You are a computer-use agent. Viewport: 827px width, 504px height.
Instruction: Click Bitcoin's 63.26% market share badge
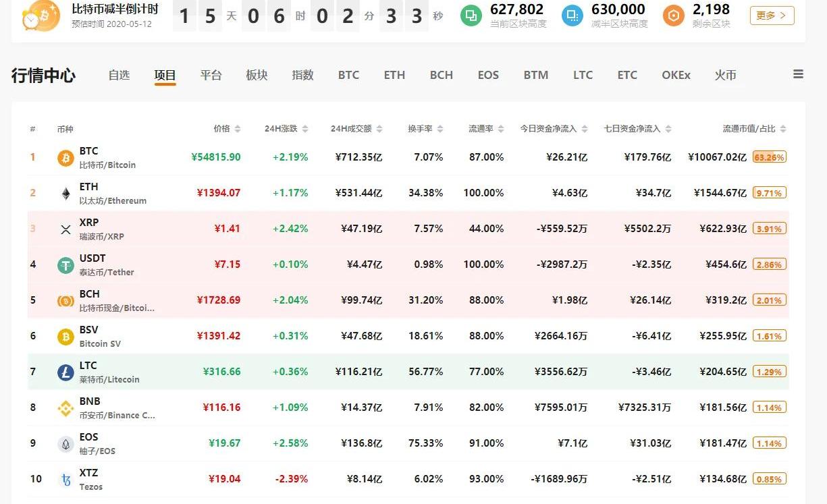click(x=769, y=158)
